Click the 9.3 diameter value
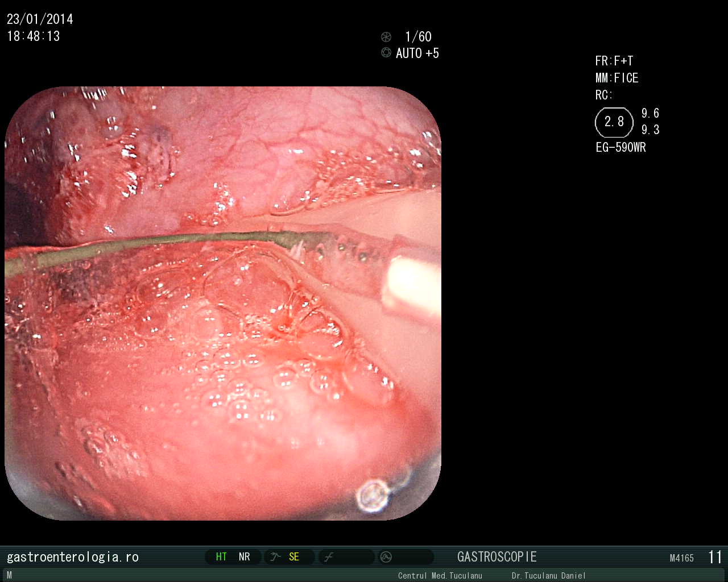The image size is (728, 582). (651, 130)
